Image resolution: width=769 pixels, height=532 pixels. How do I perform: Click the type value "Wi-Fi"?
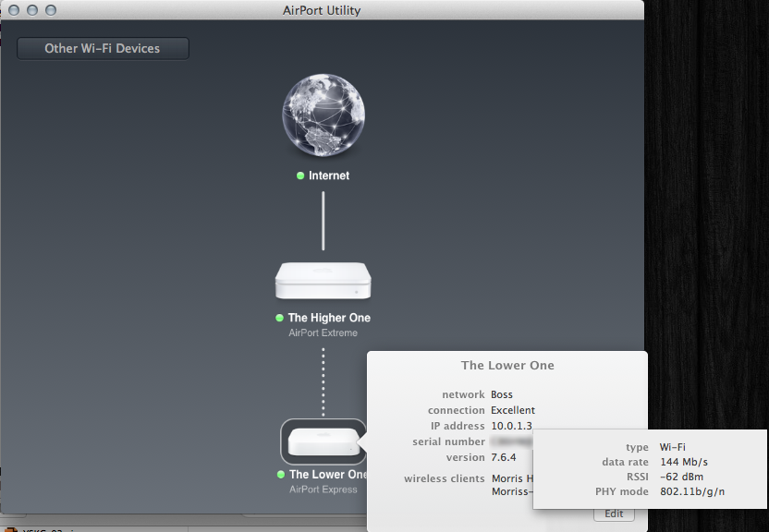672,447
